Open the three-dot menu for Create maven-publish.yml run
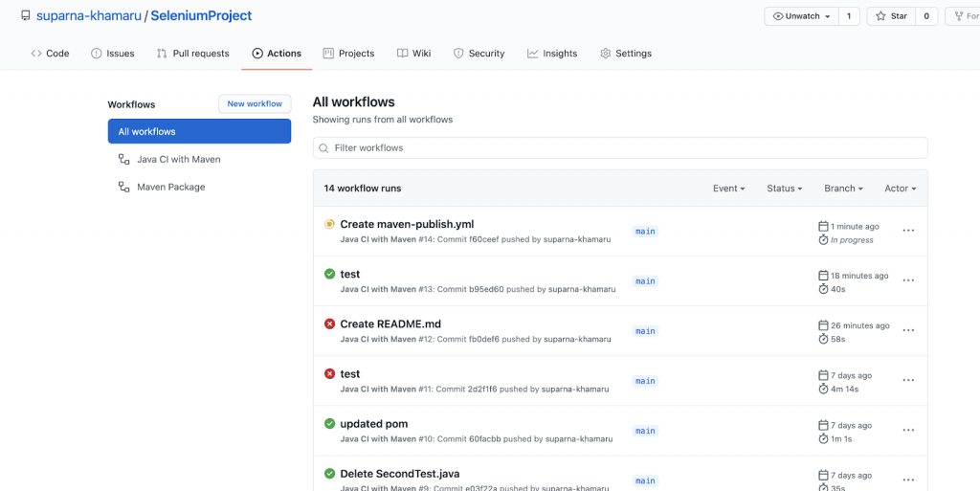This screenshot has height=491, width=980. [x=908, y=231]
